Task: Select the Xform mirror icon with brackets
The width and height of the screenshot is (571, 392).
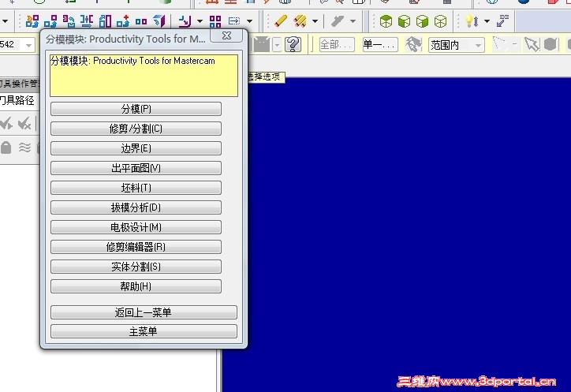Action: 87,21
